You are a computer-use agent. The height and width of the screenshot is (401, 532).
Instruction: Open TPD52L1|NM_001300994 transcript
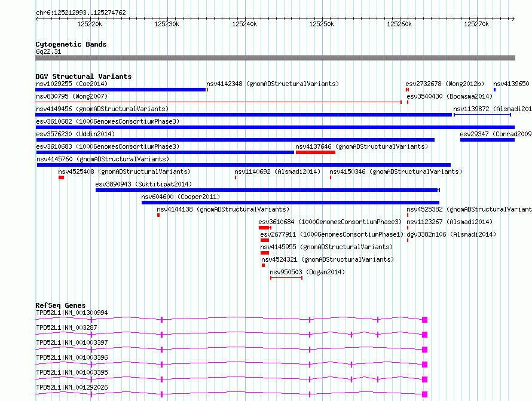pyautogui.click(x=72, y=313)
